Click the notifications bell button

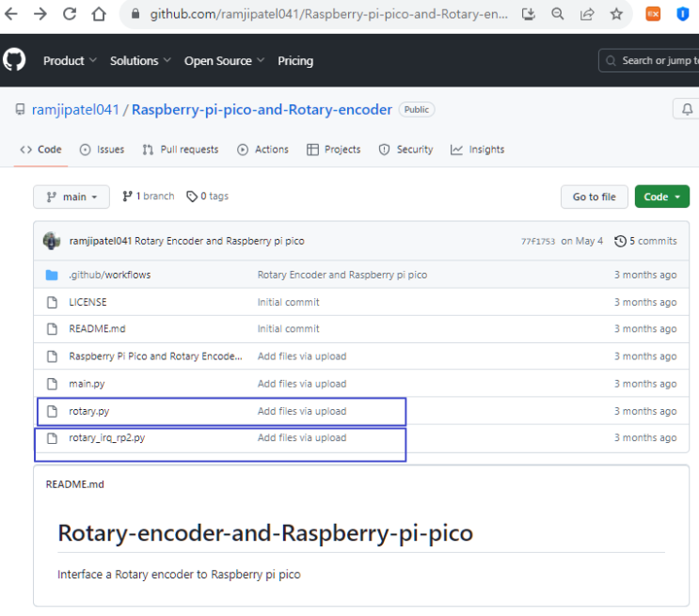tap(687, 109)
